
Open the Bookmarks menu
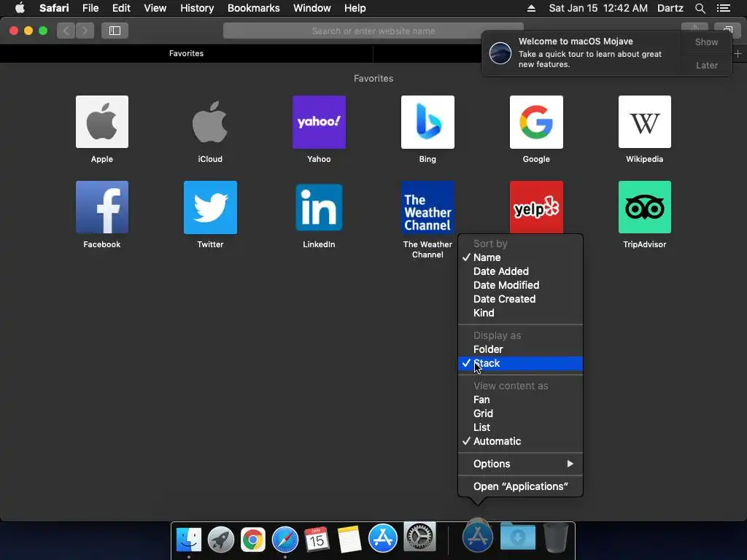[253, 8]
